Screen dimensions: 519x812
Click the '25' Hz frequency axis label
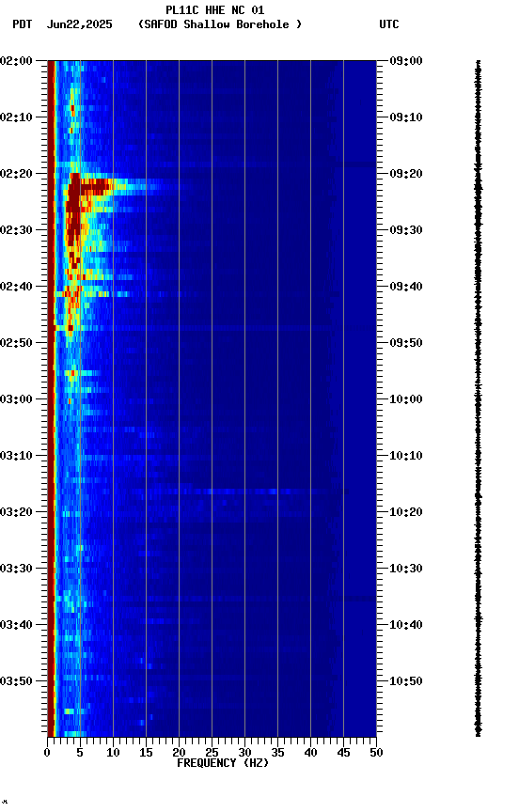(212, 753)
